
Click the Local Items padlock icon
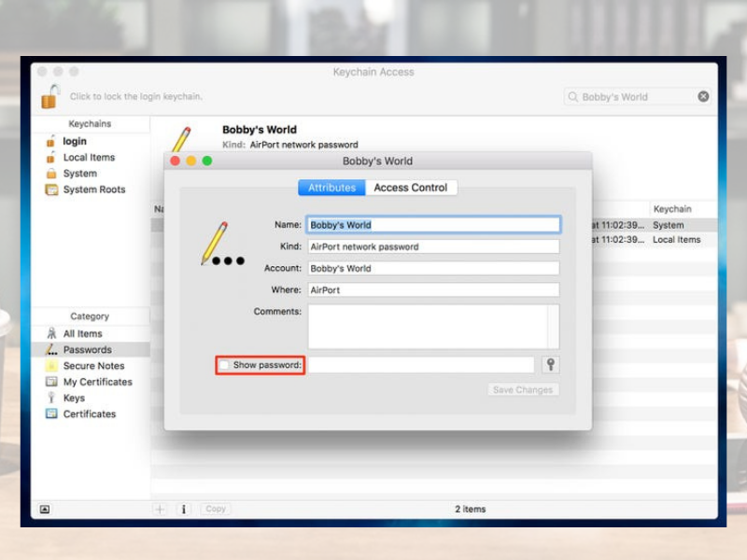coord(50,157)
